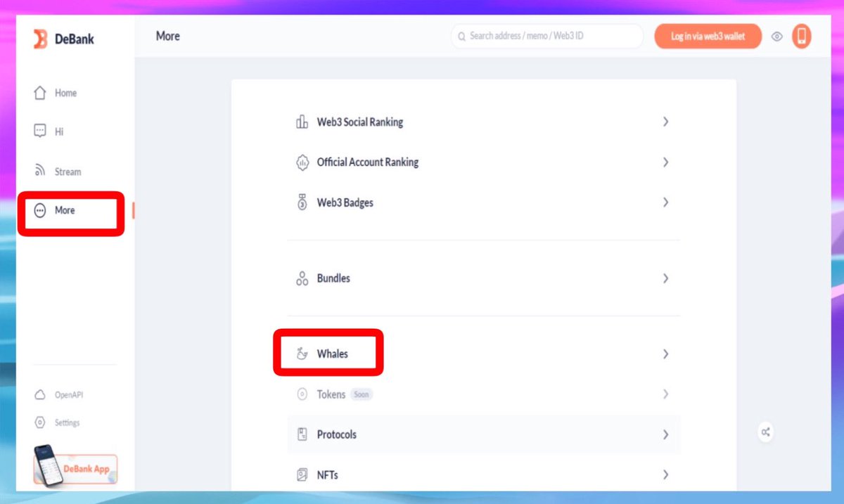Click the Web3 Badges medal icon
This screenshot has height=504, width=844.
click(x=302, y=202)
